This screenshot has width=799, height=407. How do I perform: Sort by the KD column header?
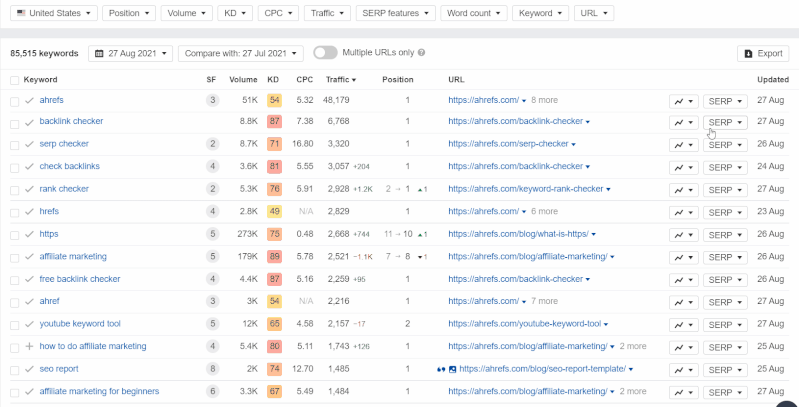point(274,79)
